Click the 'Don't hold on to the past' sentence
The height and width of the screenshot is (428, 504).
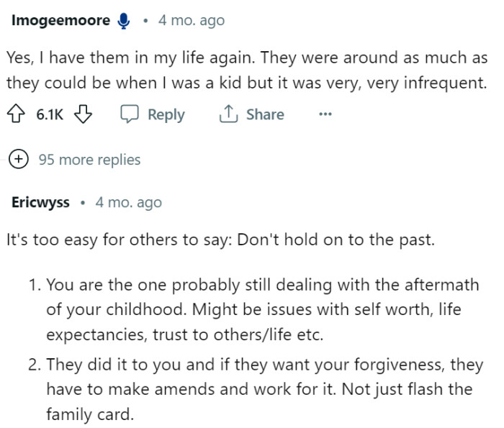pos(330,240)
